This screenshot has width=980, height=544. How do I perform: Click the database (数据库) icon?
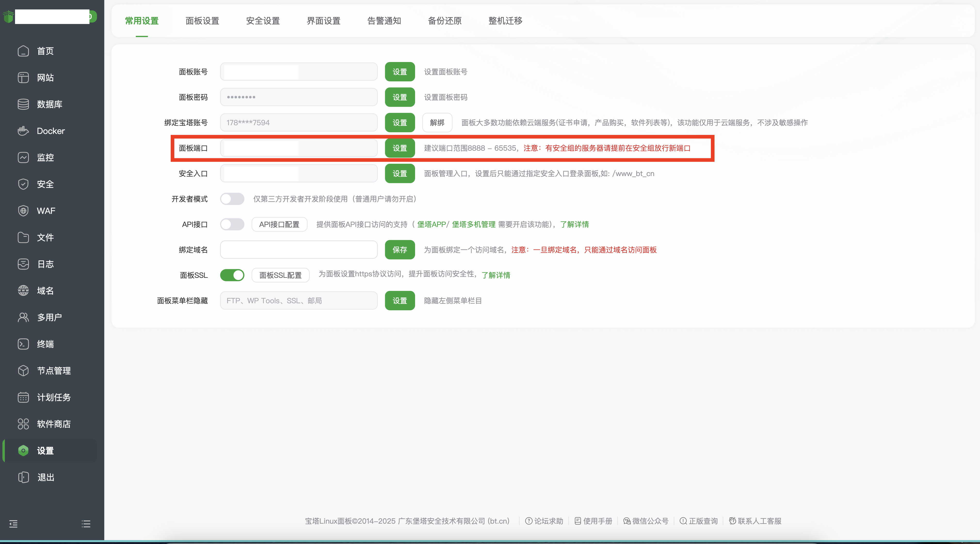(23, 104)
